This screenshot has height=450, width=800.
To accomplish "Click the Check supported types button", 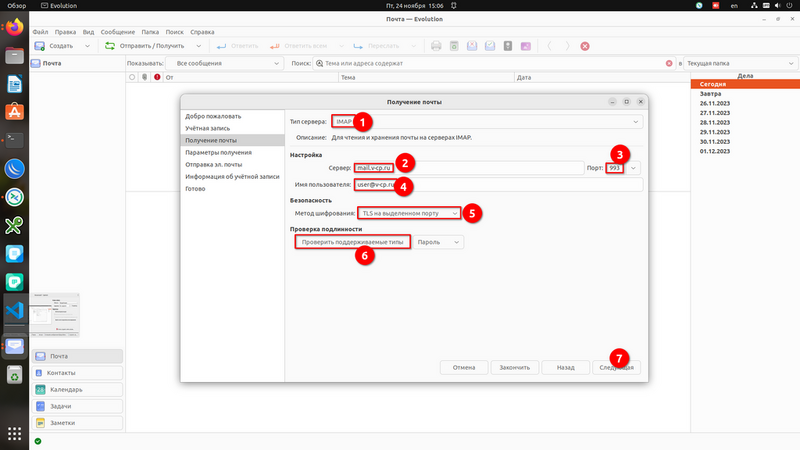I will click(351, 241).
